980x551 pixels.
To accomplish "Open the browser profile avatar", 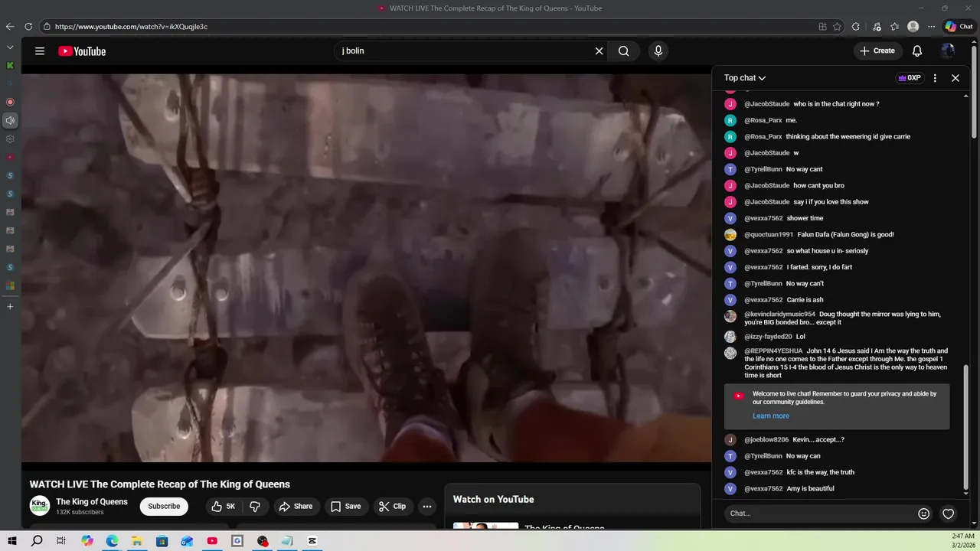I will coord(913,27).
